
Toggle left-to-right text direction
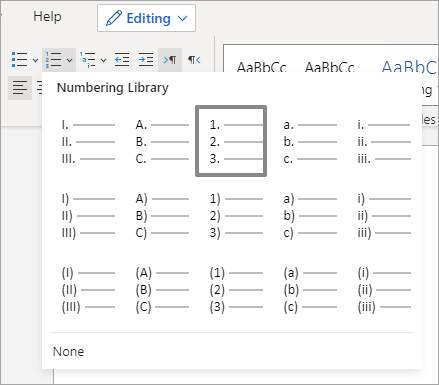(x=170, y=60)
